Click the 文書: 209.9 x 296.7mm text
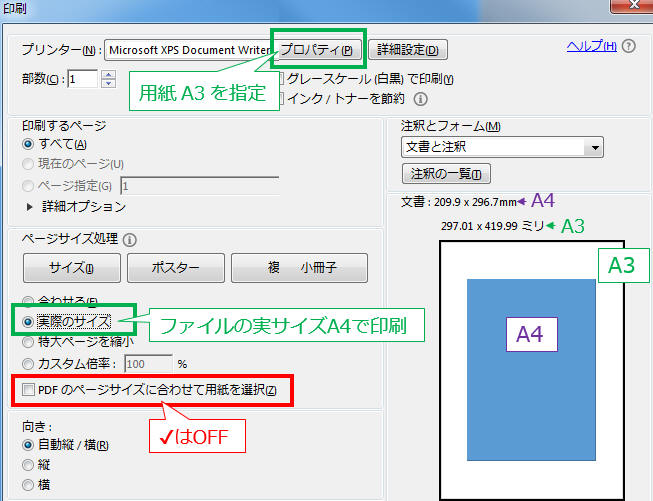The height and width of the screenshot is (501, 653). pyautogui.click(x=459, y=202)
